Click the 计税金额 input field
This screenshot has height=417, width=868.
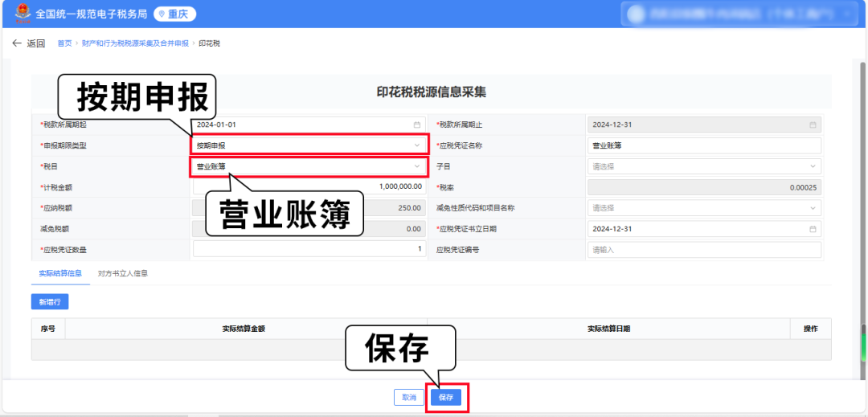pos(309,186)
